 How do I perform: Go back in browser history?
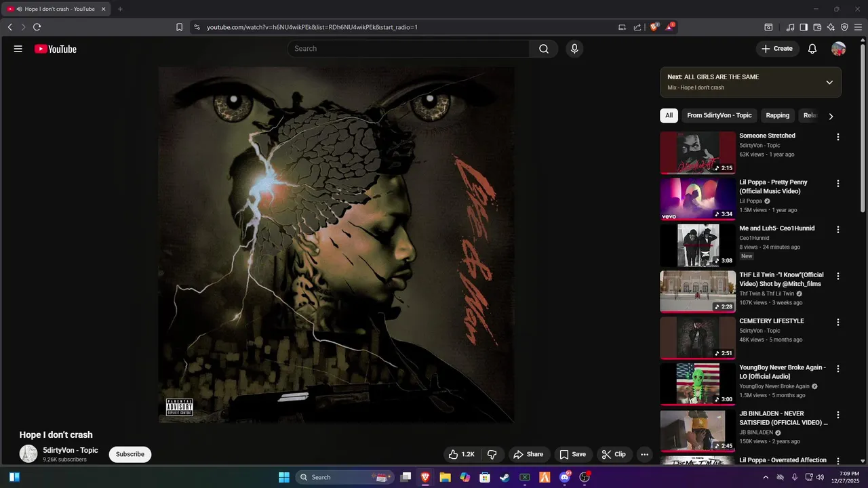(x=10, y=27)
